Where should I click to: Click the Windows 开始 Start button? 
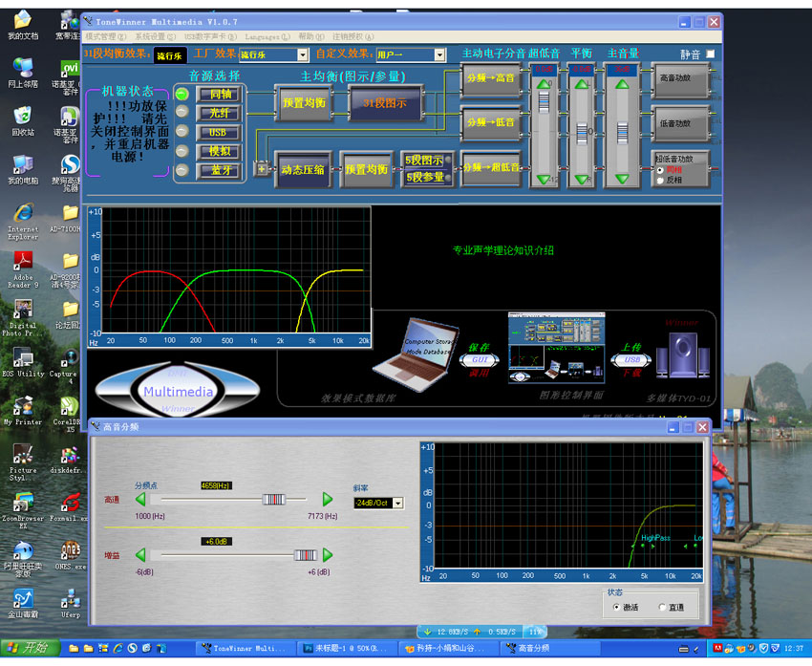tap(29, 648)
